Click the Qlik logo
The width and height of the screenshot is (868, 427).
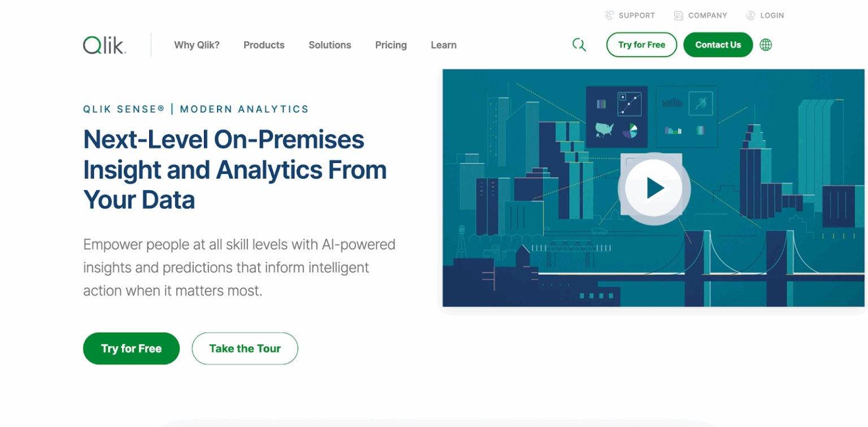105,45
